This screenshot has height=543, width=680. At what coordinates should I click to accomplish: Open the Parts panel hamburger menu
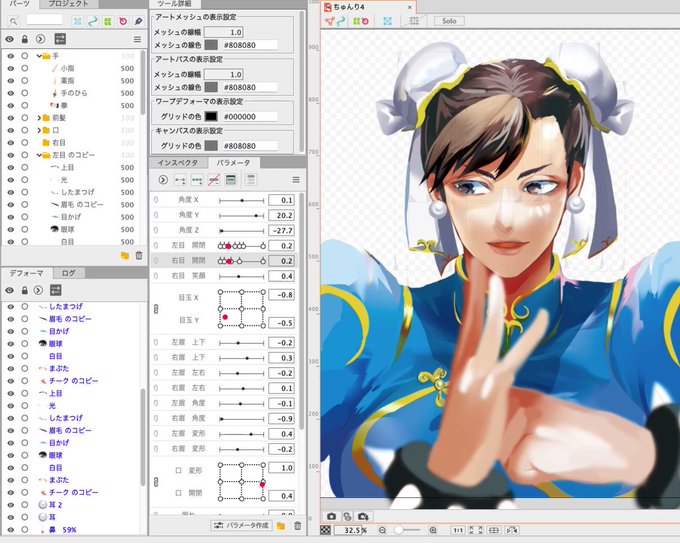137,39
